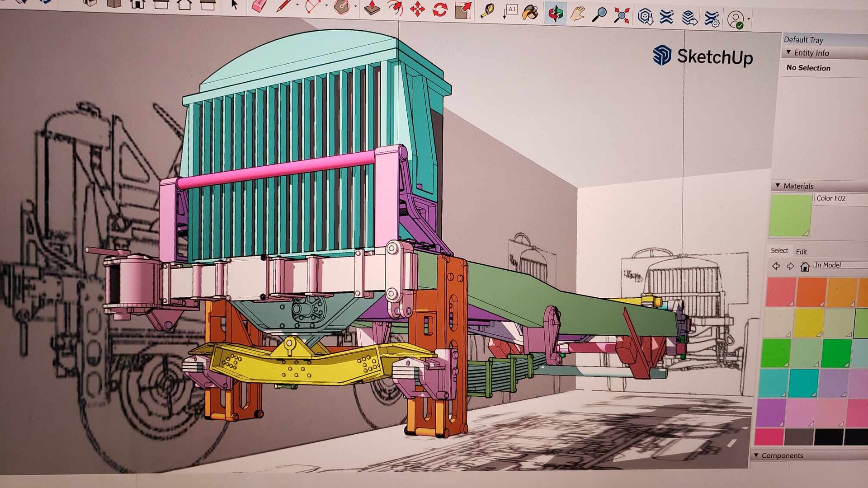Select the arrow Select tool
The width and height of the screenshot is (868, 488).
click(x=234, y=7)
